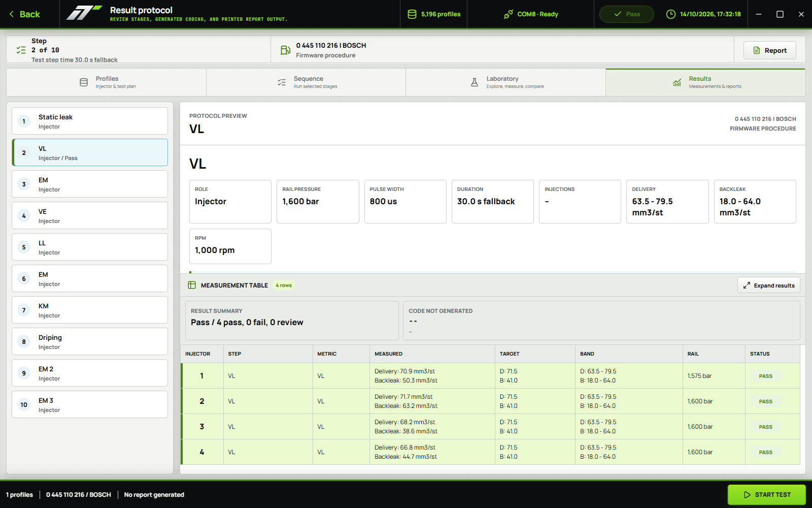
Task: Start the test with START TEST button
Action: point(767,495)
